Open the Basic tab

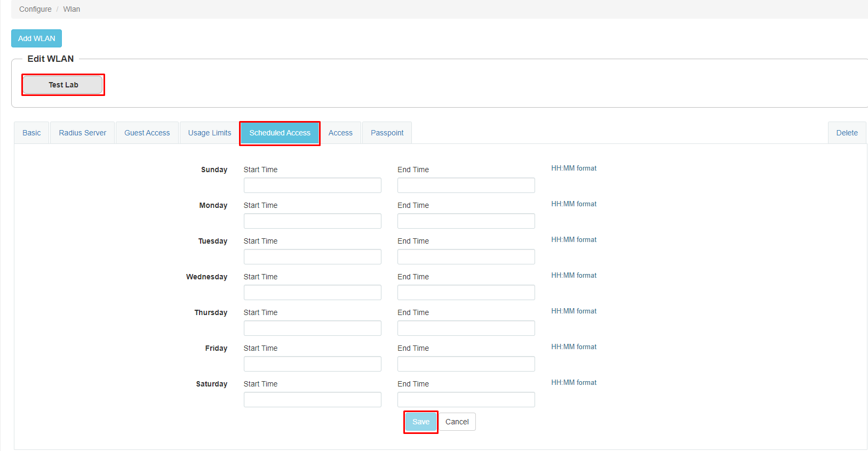point(31,133)
